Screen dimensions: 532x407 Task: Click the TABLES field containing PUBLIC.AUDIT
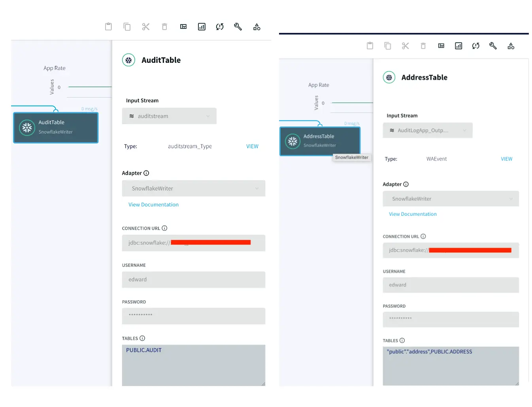193,365
